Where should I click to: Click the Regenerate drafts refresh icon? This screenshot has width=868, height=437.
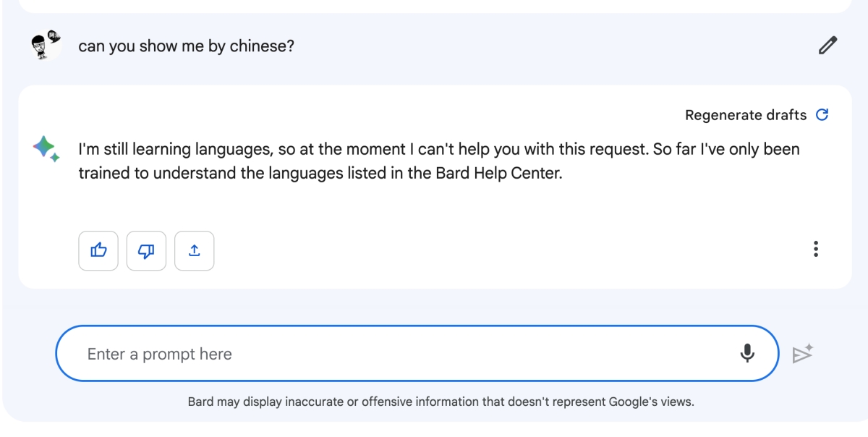pyautogui.click(x=822, y=115)
